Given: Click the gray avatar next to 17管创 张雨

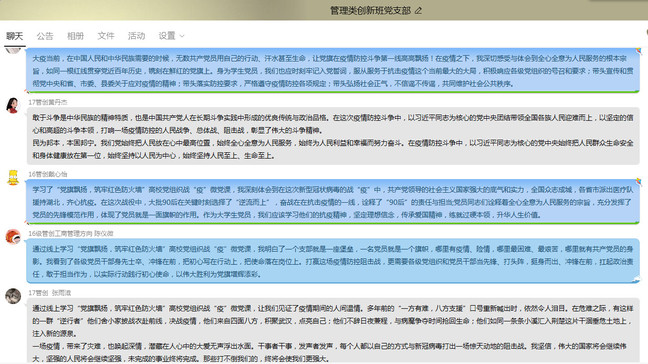Looking at the screenshot, I should pos(13,296).
